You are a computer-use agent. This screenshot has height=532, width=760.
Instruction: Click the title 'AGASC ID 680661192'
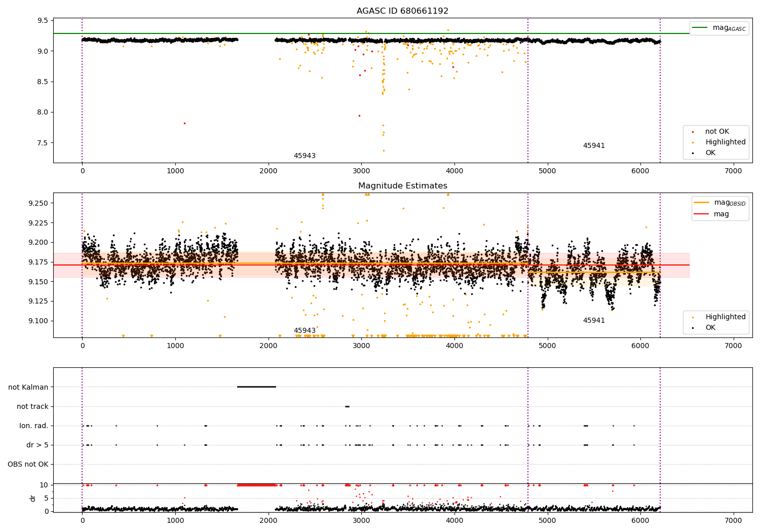click(402, 11)
